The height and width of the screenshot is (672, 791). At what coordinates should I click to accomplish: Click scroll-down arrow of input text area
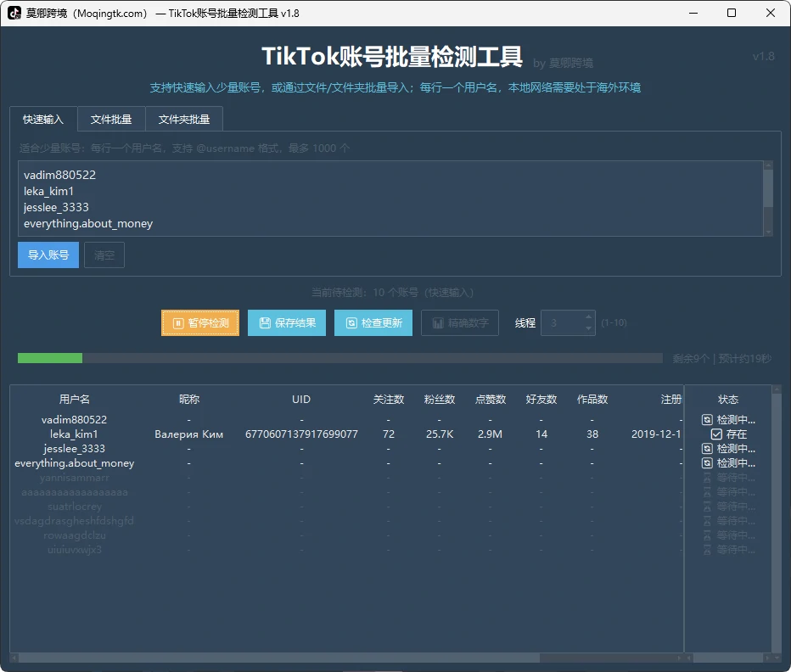pyautogui.click(x=768, y=232)
